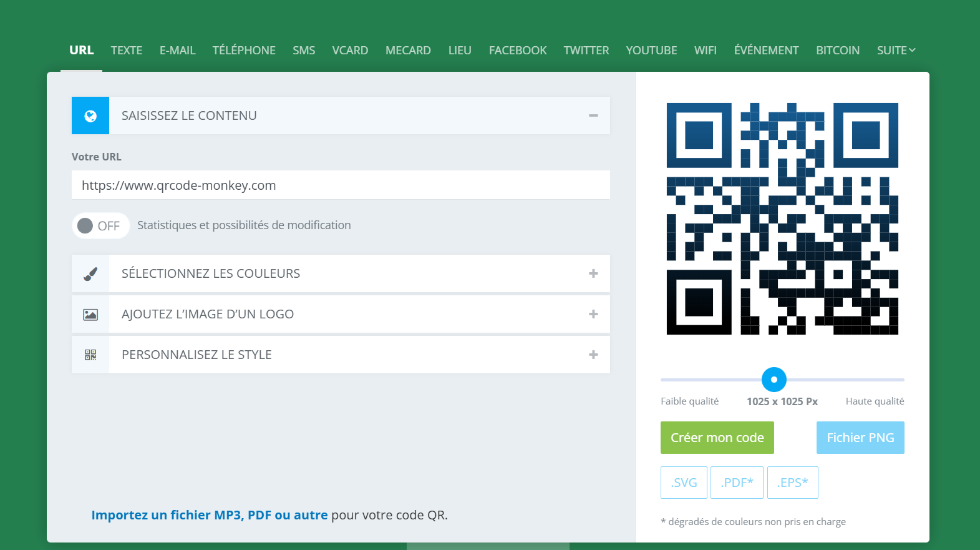Screen dimensions: 980x550
Task: Expand Ajoutez l'image d'un logo section
Action: click(x=593, y=314)
